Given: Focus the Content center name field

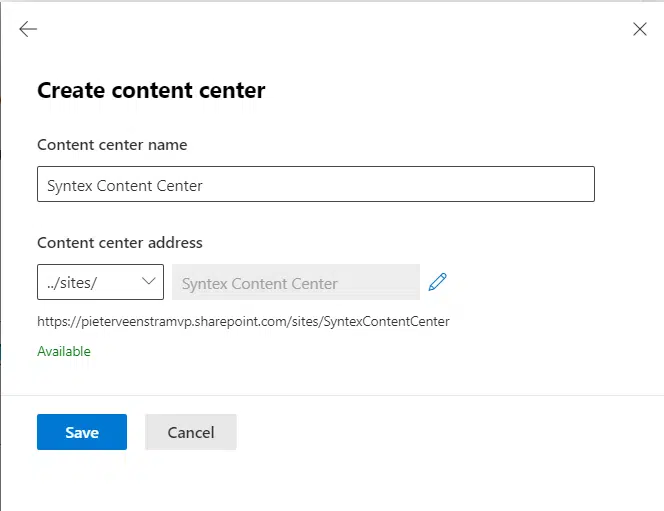Looking at the screenshot, I should point(316,184).
